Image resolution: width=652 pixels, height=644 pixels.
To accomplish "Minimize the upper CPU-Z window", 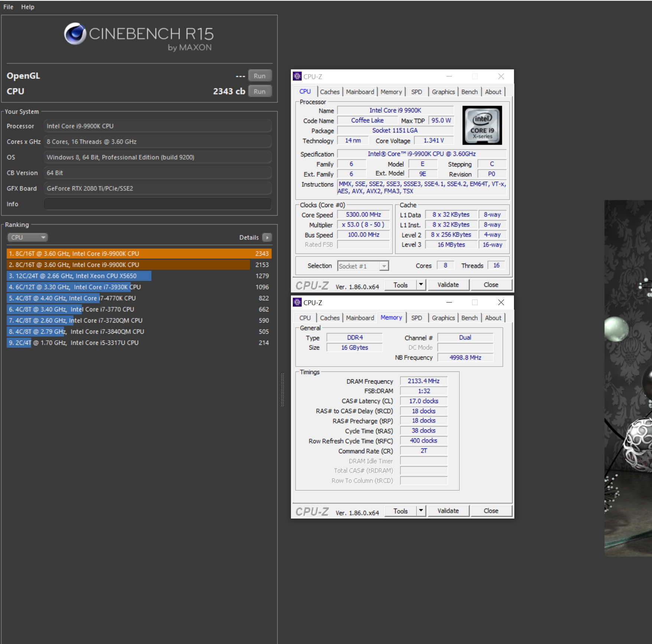I will click(449, 76).
